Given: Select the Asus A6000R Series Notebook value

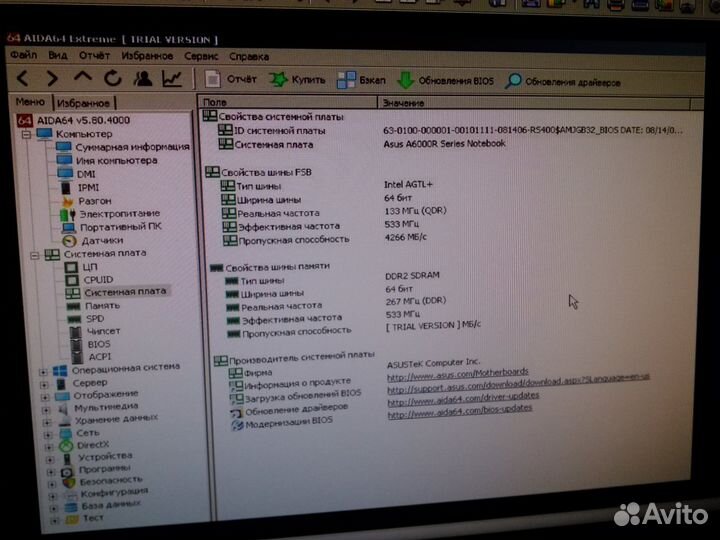Looking at the screenshot, I should pos(444,144).
